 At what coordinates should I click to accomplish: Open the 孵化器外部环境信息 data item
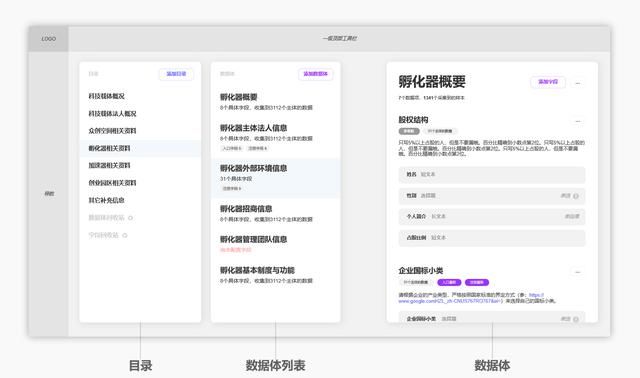tap(276, 178)
